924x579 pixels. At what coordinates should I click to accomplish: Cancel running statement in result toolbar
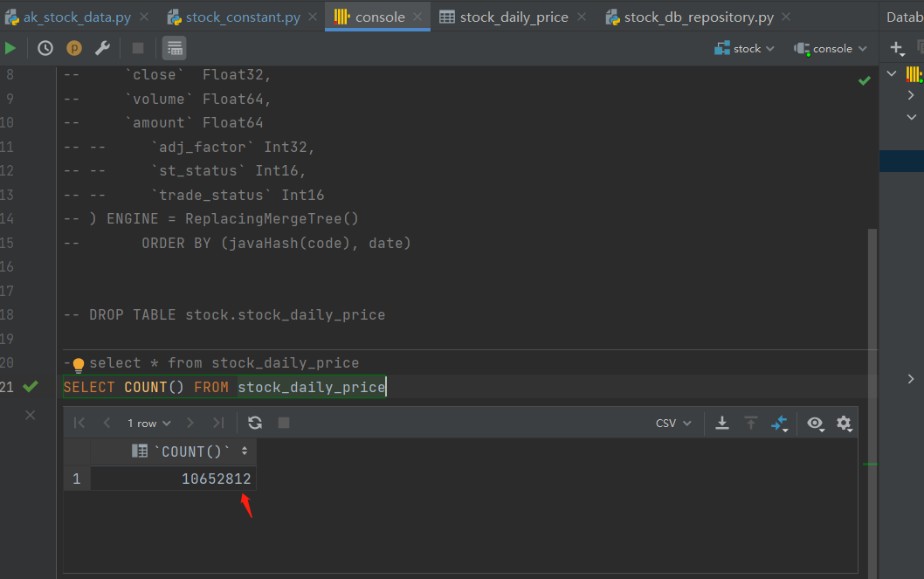tap(284, 423)
